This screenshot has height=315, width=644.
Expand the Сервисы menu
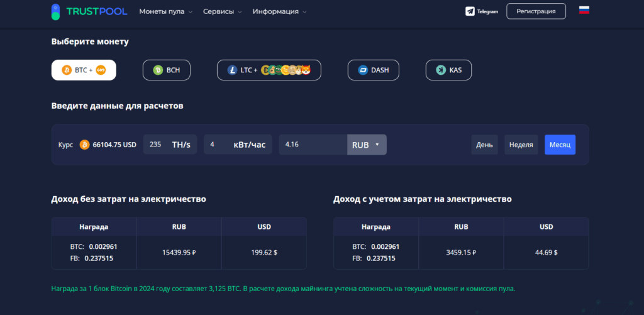[223, 11]
